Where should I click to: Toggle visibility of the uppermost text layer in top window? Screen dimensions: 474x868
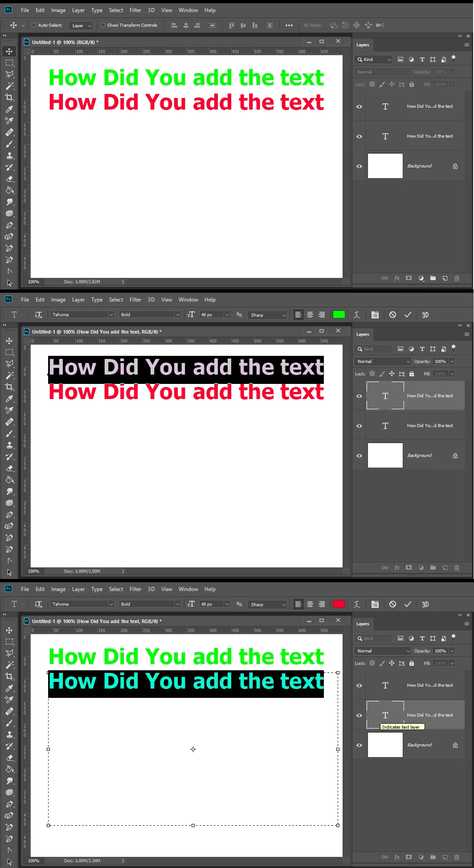click(x=359, y=106)
